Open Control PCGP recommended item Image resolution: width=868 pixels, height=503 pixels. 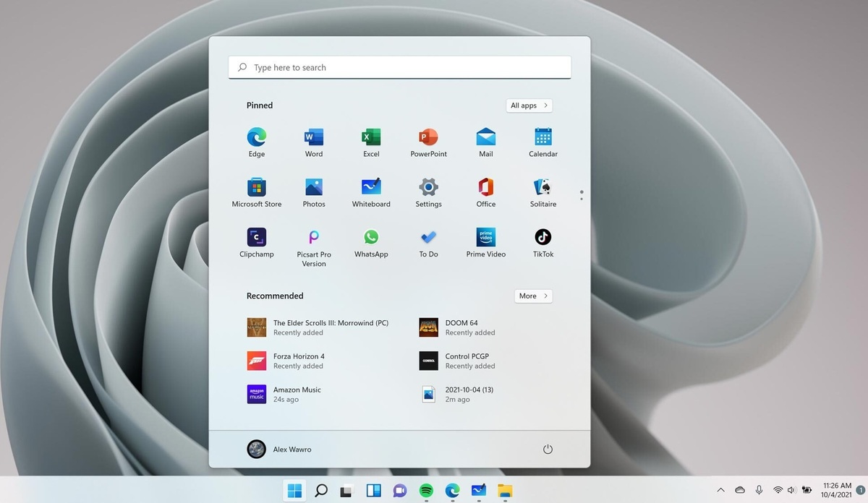(x=459, y=361)
